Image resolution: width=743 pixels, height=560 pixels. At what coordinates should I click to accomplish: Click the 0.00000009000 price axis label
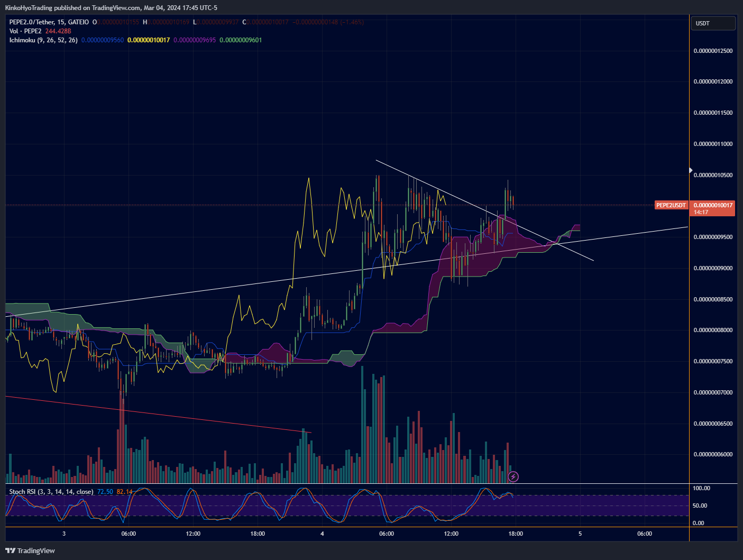click(x=713, y=268)
